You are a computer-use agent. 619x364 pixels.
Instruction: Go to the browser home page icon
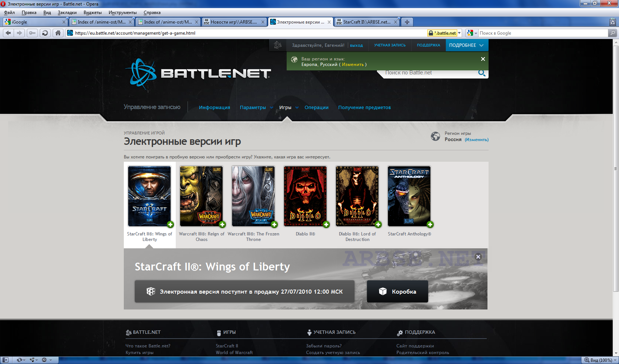click(58, 33)
